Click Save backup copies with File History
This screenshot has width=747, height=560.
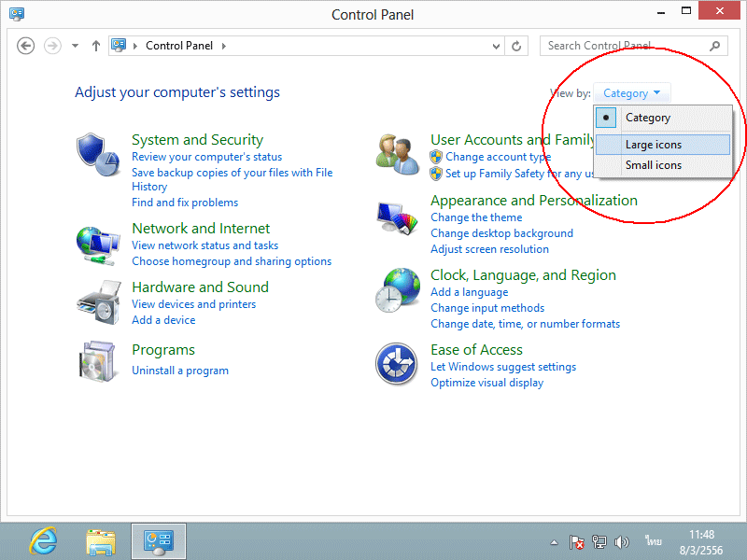tap(232, 179)
